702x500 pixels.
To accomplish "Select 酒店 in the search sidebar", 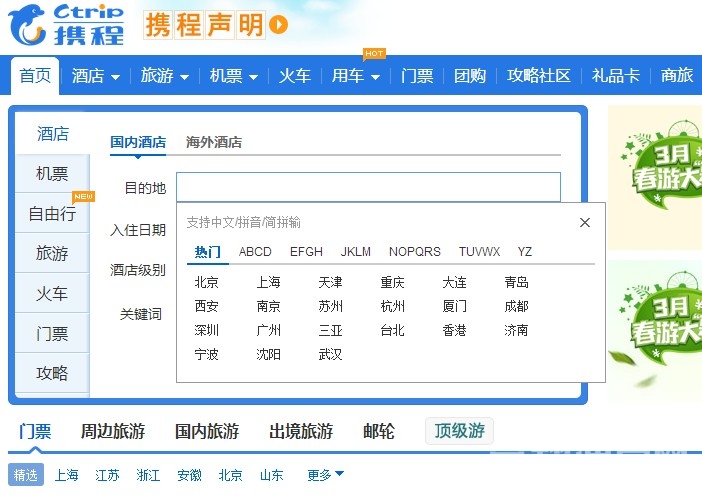I will (x=52, y=133).
